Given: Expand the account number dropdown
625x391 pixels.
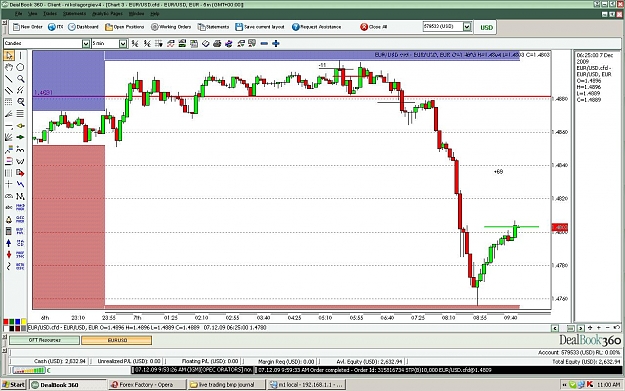Looking at the screenshot, I should point(467,27).
